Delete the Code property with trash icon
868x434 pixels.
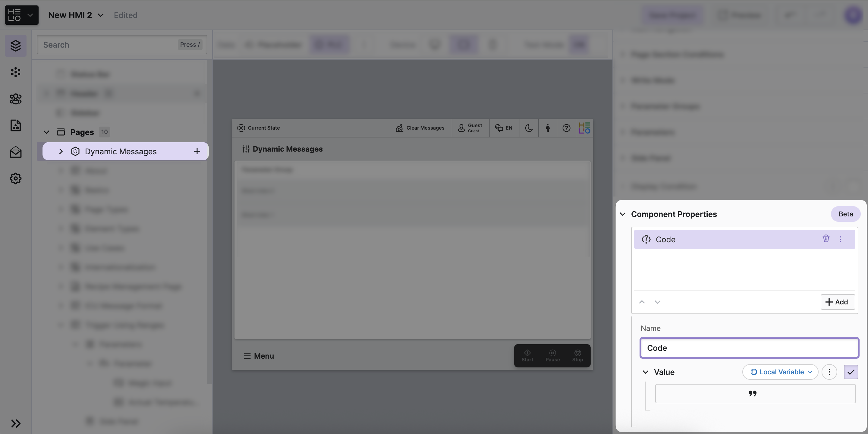pos(826,239)
